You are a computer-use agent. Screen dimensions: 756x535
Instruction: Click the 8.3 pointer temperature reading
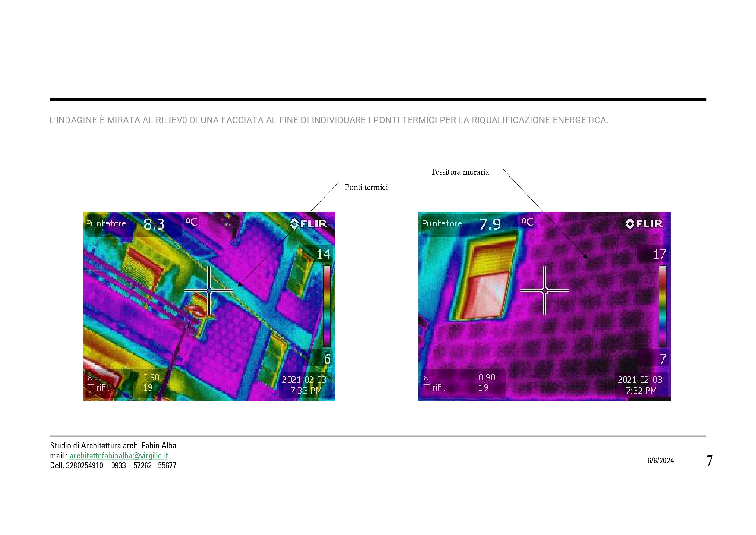pos(154,224)
